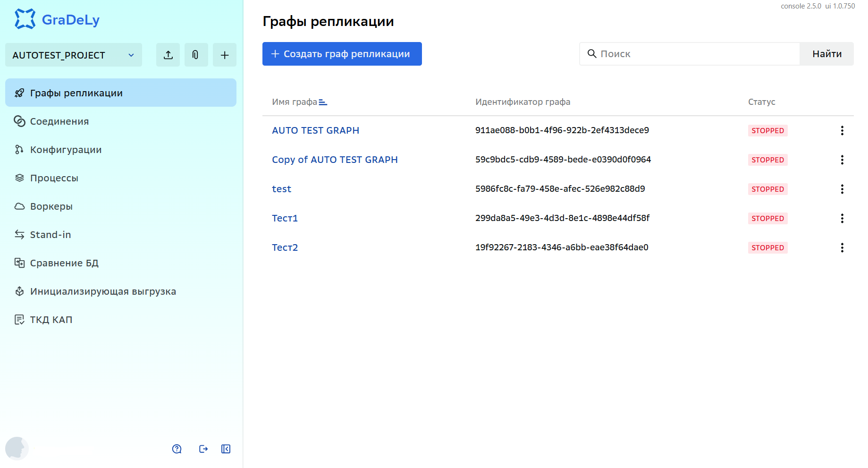Click STOPPED status badge of AUTO TEST GRAPH
This screenshot has width=868, height=468.
767,130
